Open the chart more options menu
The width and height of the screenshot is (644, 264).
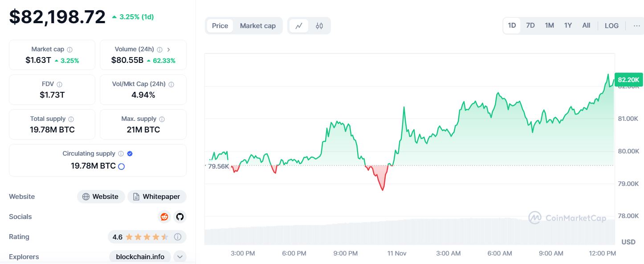pyautogui.click(x=636, y=25)
